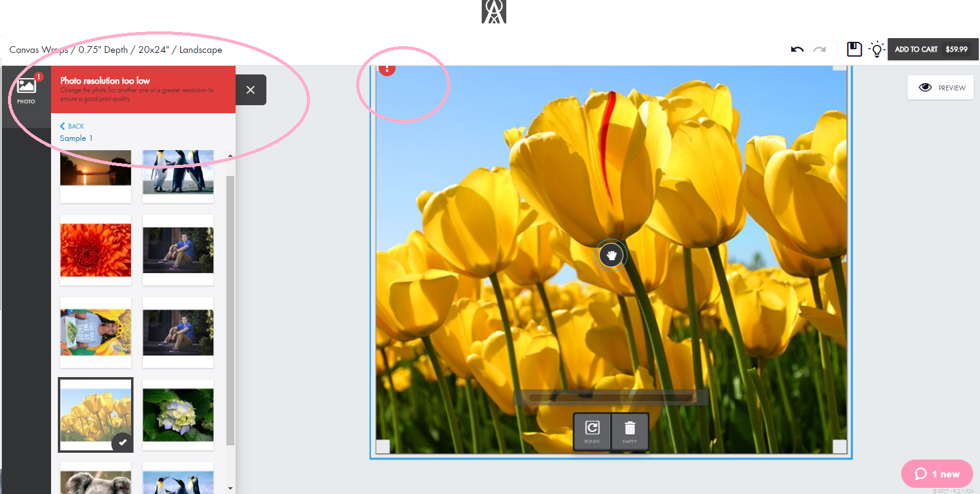Rotate the photo with Rotate icon
This screenshot has width=980, height=494.
point(592,431)
